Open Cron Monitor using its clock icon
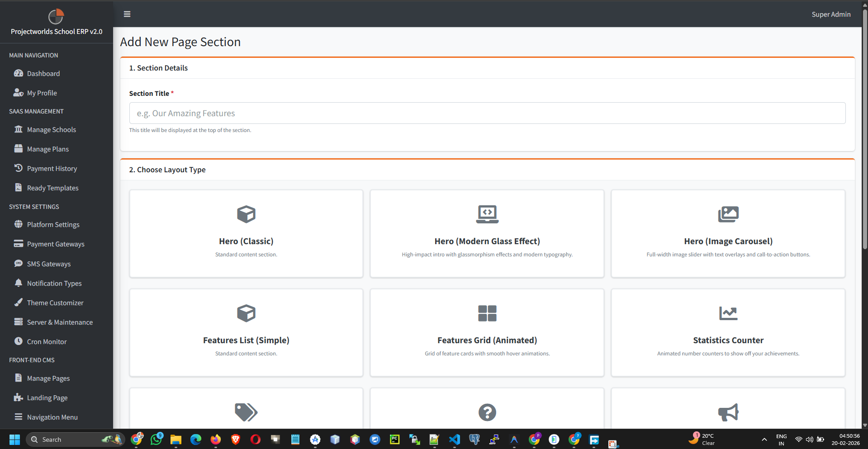 tap(19, 341)
